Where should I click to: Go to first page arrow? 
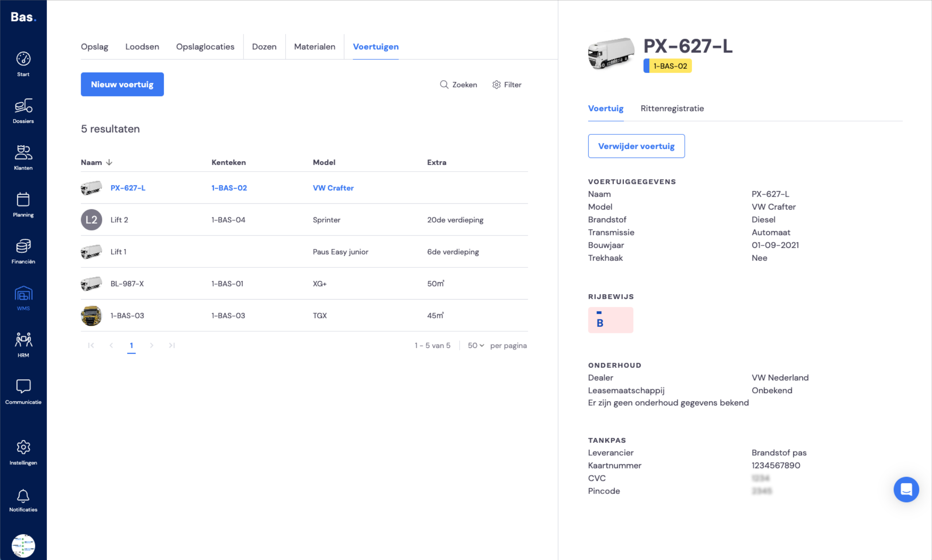click(91, 345)
